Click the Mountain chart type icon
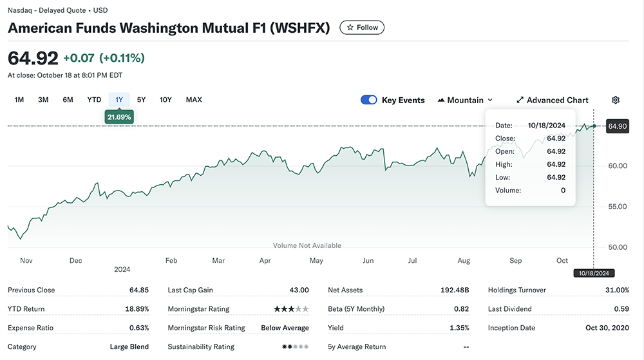The width and height of the screenshot is (644, 360). pos(441,100)
